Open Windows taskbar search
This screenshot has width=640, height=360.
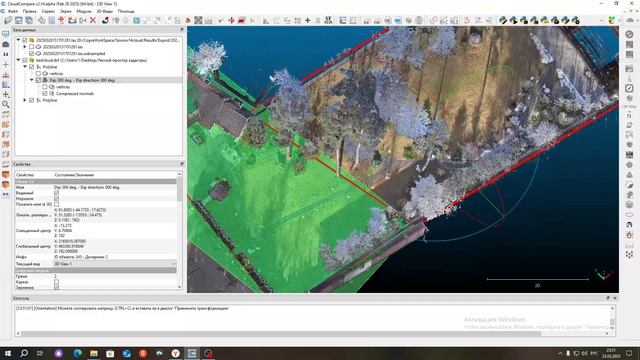[24, 353]
